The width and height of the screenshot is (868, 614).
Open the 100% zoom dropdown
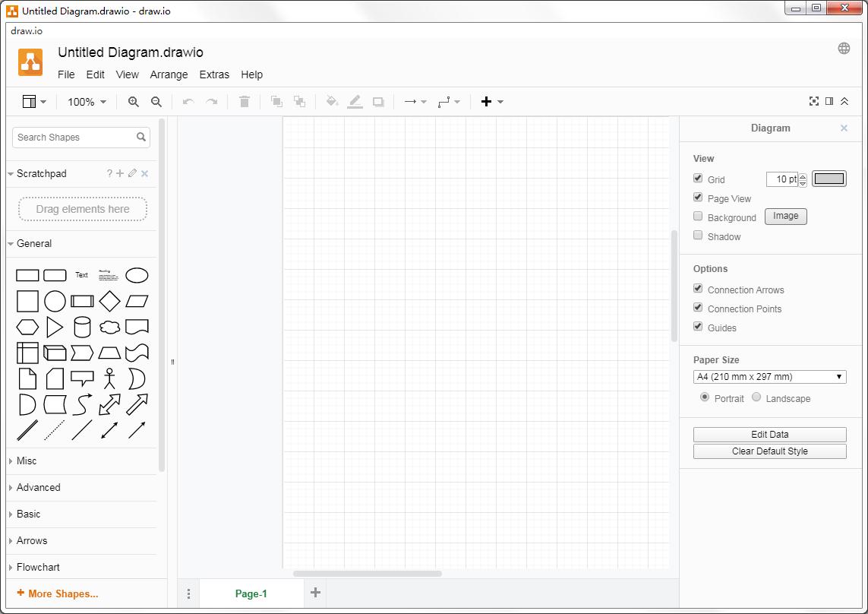coord(87,102)
